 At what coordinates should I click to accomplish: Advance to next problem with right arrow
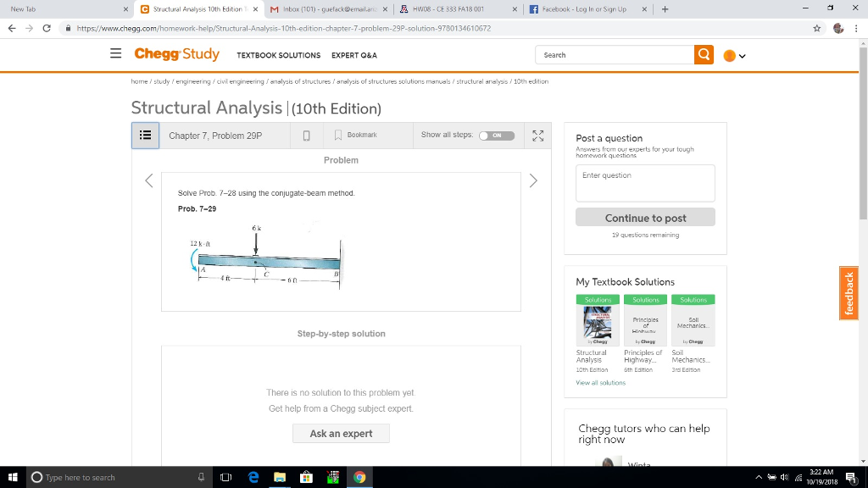[533, 180]
